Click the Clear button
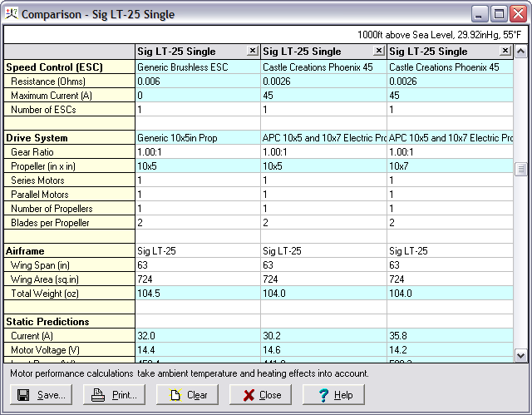Viewport: 532px width, 415px height. [187, 395]
